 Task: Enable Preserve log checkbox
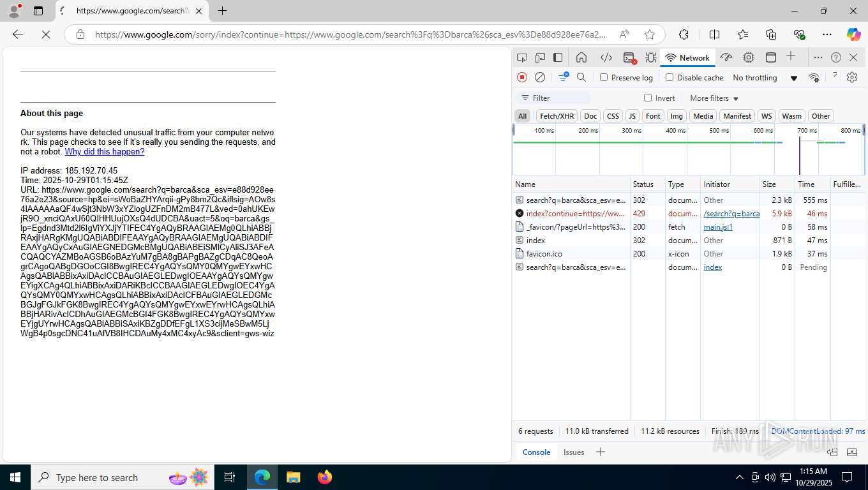point(604,77)
